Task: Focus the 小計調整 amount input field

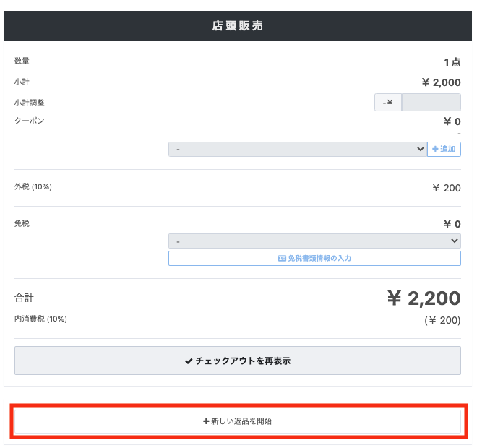Action: [x=431, y=103]
